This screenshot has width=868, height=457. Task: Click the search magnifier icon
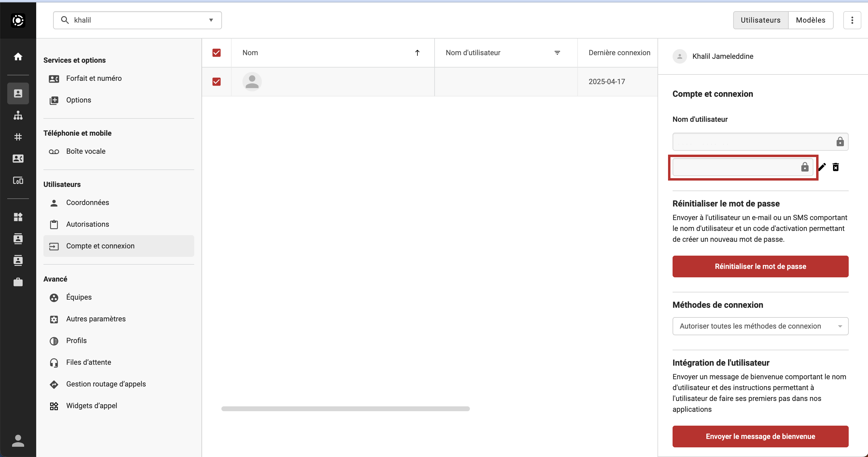click(x=65, y=20)
